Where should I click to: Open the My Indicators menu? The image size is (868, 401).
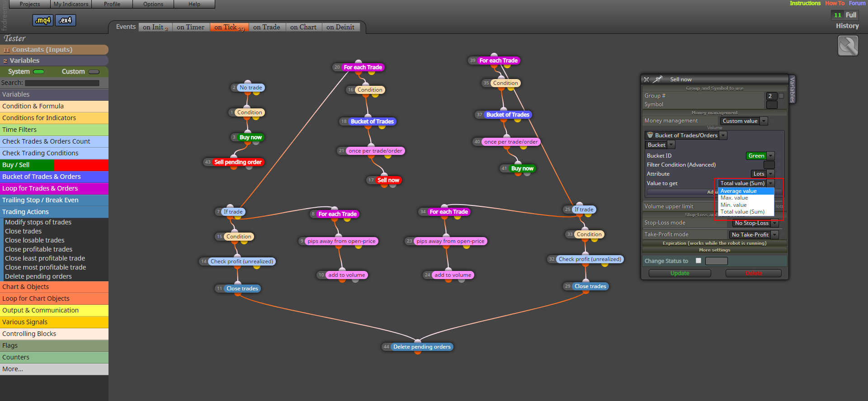click(71, 4)
